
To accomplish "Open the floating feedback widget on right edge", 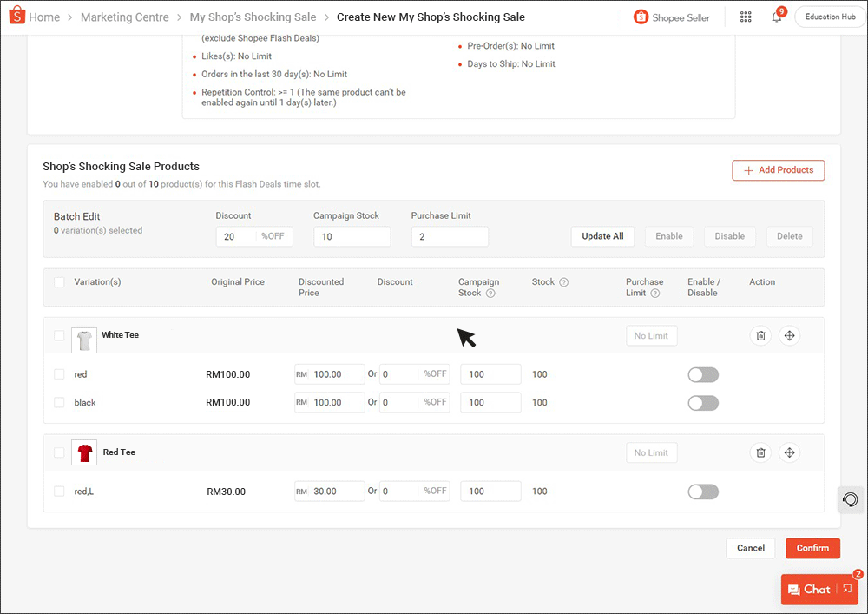I will pos(851,499).
